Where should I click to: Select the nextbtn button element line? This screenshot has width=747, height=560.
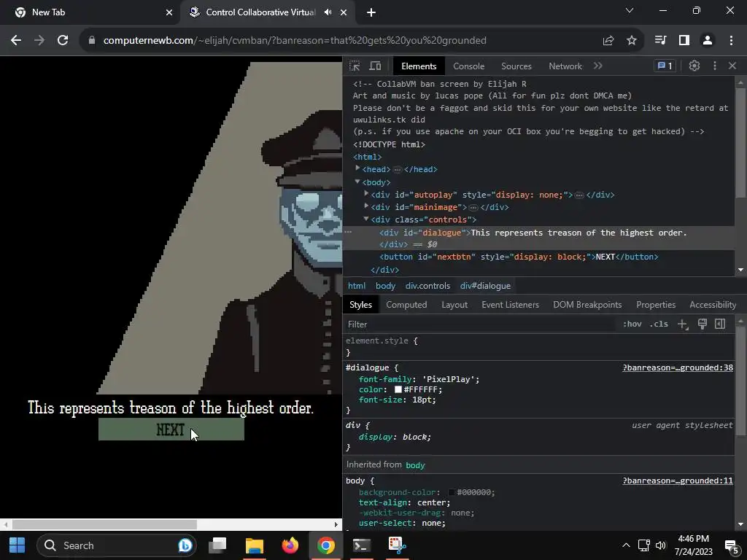519,257
